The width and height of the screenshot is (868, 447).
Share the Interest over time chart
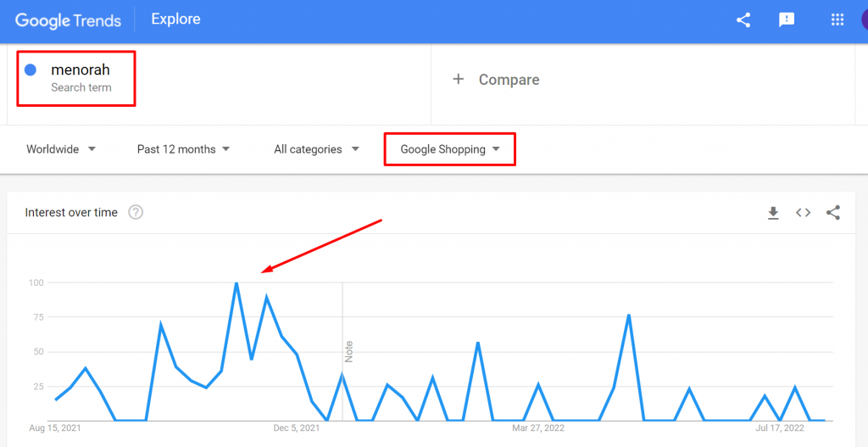[x=833, y=213]
